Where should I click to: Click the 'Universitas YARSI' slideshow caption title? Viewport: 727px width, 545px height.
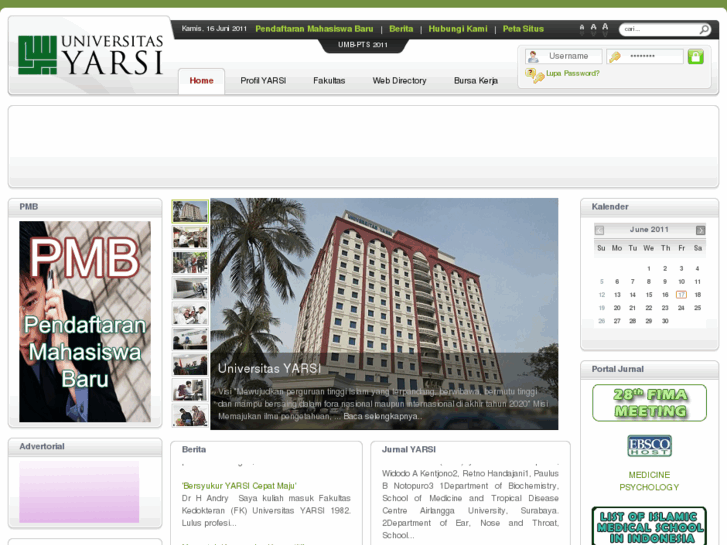269,369
